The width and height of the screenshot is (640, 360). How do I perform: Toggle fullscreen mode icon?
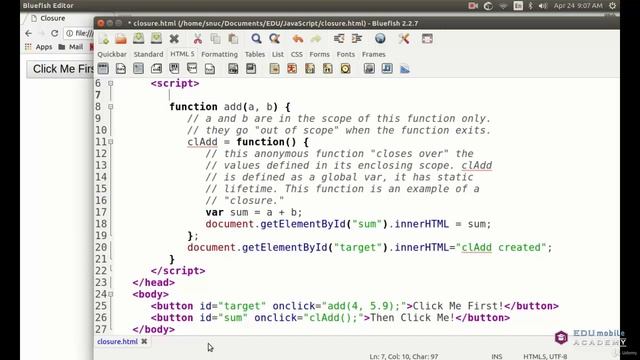coord(427,39)
